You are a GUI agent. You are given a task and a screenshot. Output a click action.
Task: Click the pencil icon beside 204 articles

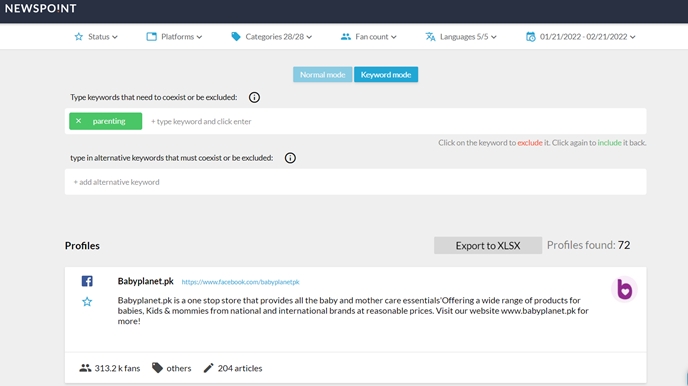[x=208, y=368]
